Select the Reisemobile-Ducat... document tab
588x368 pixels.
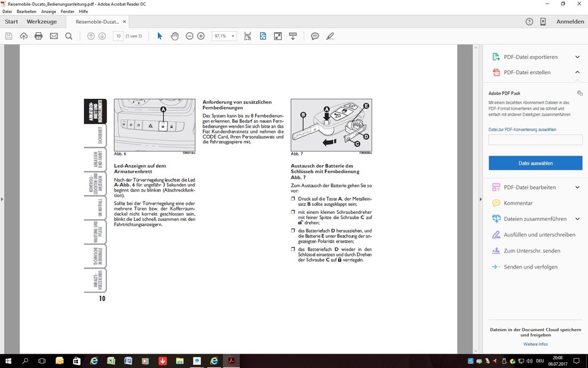[97, 22]
